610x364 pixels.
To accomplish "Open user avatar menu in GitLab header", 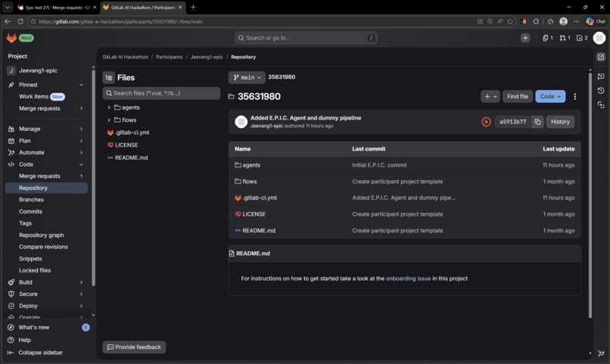I will (x=599, y=38).
